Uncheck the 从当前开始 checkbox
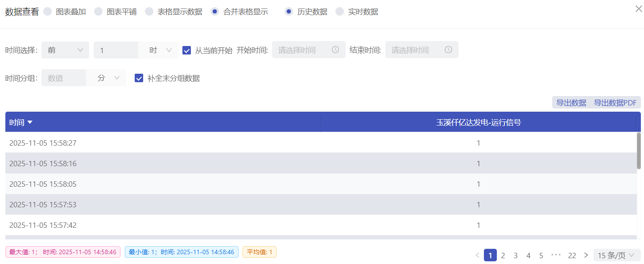The width and height of the screenshot is (644, 264). pos(187,50)
